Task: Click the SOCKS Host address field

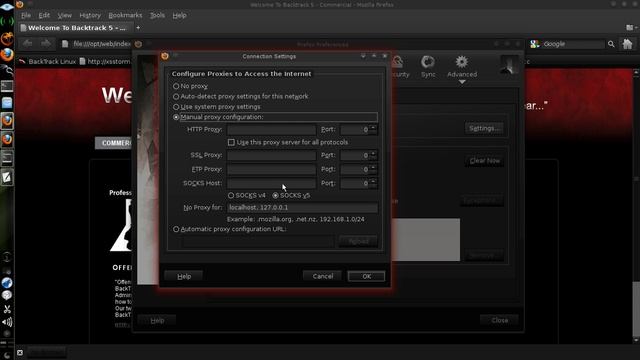Action: pos(271,183)
